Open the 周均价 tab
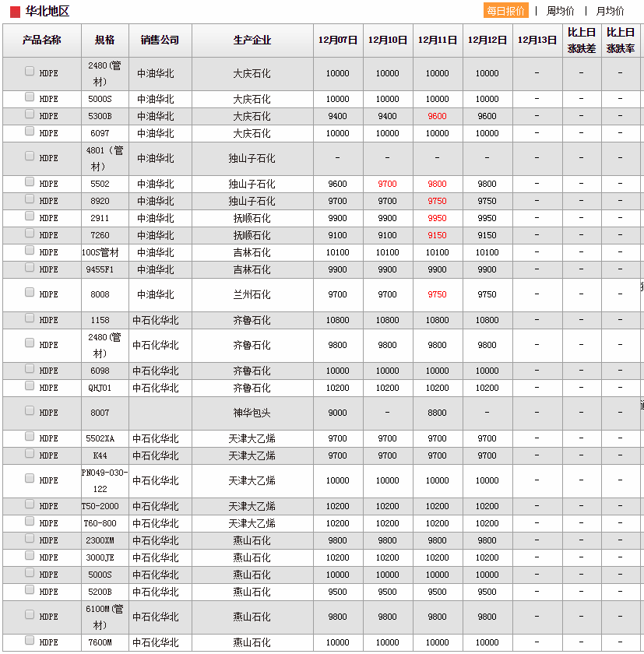This screenshot has width=644, height=654. pos(560,11)
